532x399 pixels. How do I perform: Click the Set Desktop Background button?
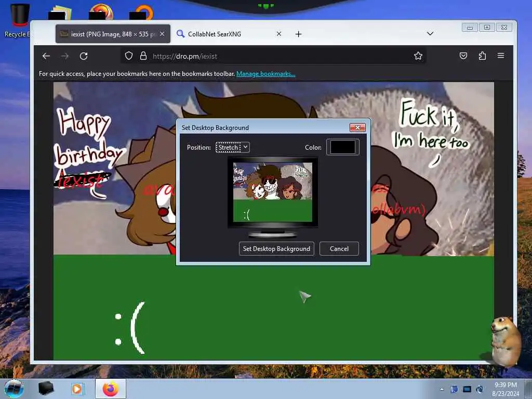point(276,249)
